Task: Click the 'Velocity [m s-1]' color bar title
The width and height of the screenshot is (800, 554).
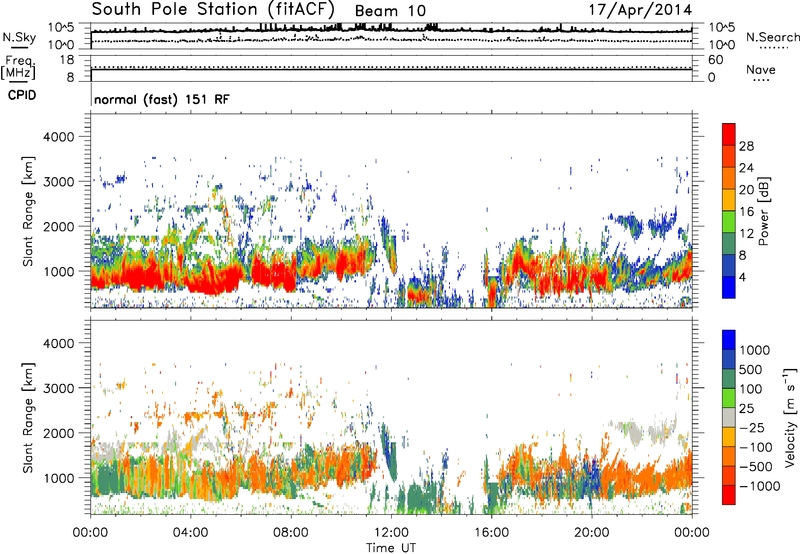Action: click(790, 417)
